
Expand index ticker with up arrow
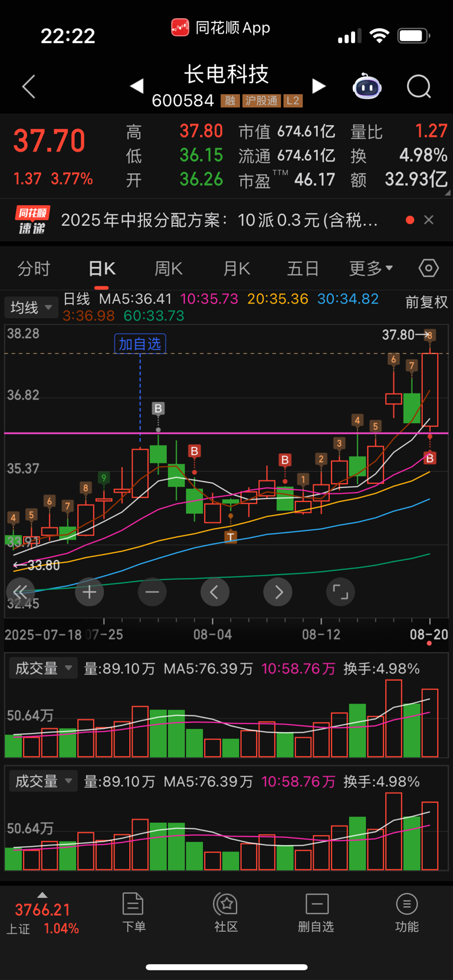pyautogui.click(x=42, y=895)
